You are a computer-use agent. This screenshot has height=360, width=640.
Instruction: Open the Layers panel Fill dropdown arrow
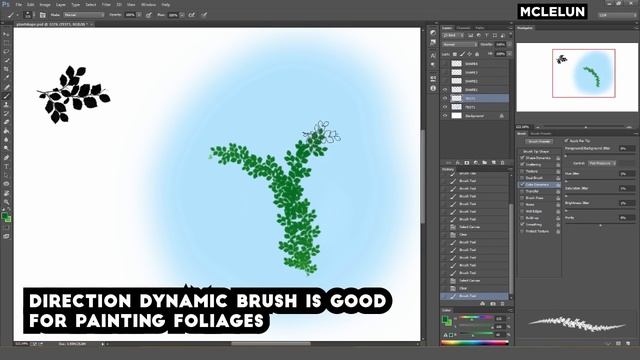click(509, 54)
